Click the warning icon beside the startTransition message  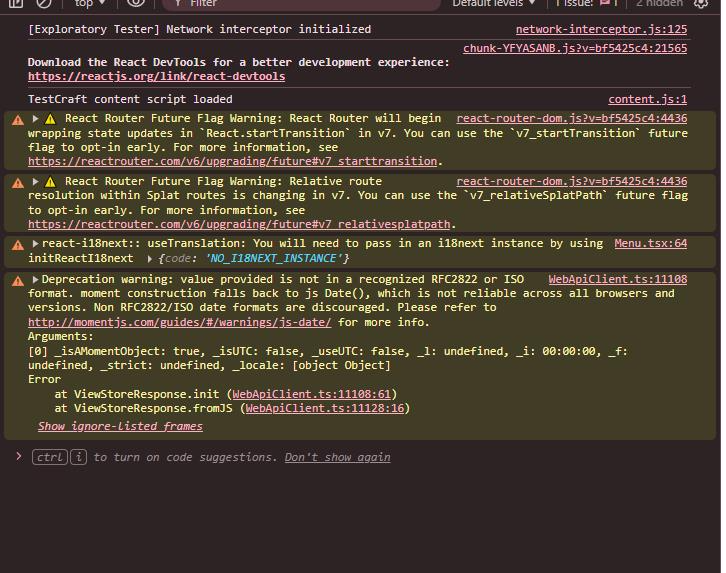tap(17, 119)
